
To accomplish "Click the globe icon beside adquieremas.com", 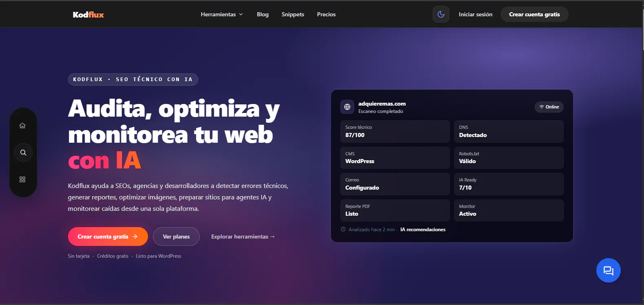I will click(x=347, y=107).
